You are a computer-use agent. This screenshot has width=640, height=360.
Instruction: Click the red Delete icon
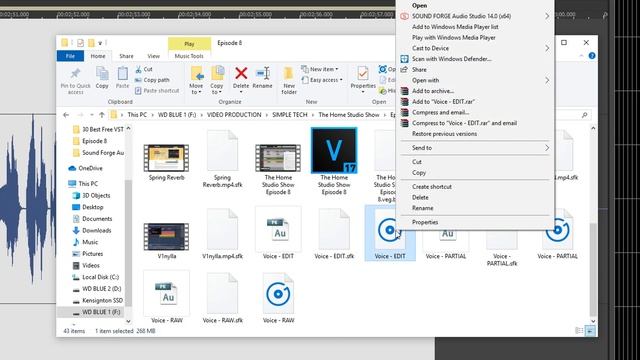pyautogui.click(x=241, y=73)
